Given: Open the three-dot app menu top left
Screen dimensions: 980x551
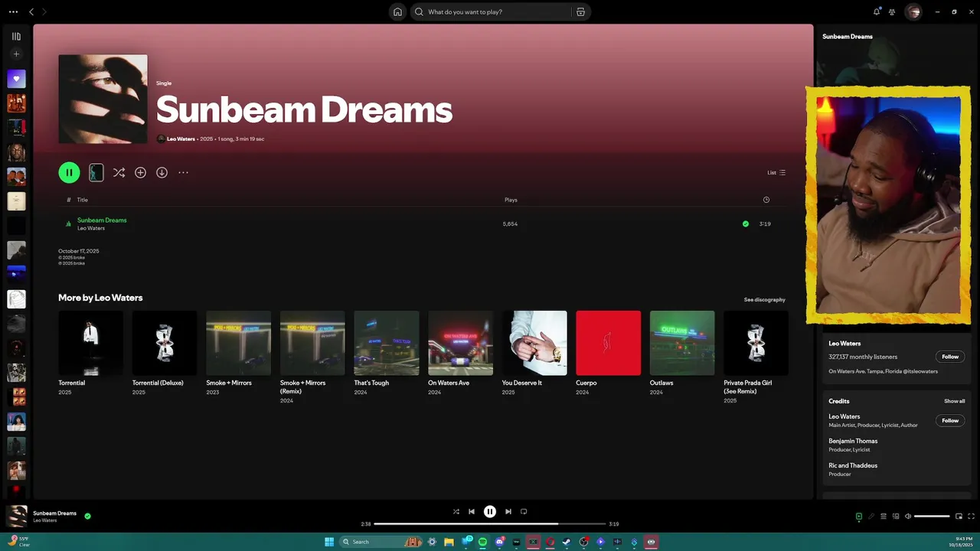Looking at the screenshot, I should point(13,11).
